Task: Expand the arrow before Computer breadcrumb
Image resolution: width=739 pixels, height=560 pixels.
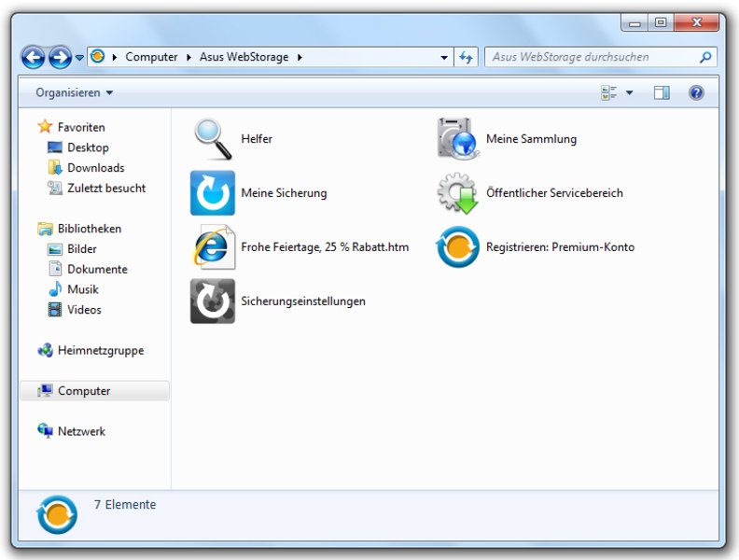Action: (x=114, y=58)
